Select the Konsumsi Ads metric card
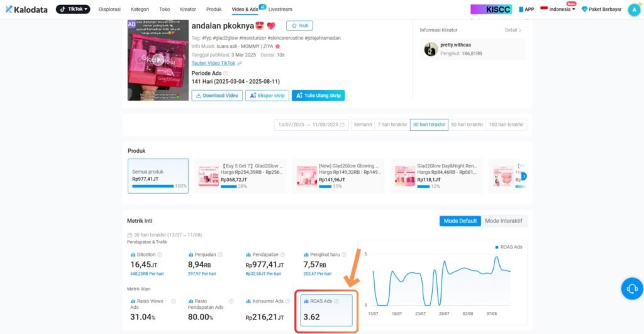The height and width of the screenshot is (334, 644). (x=267, y=311)
